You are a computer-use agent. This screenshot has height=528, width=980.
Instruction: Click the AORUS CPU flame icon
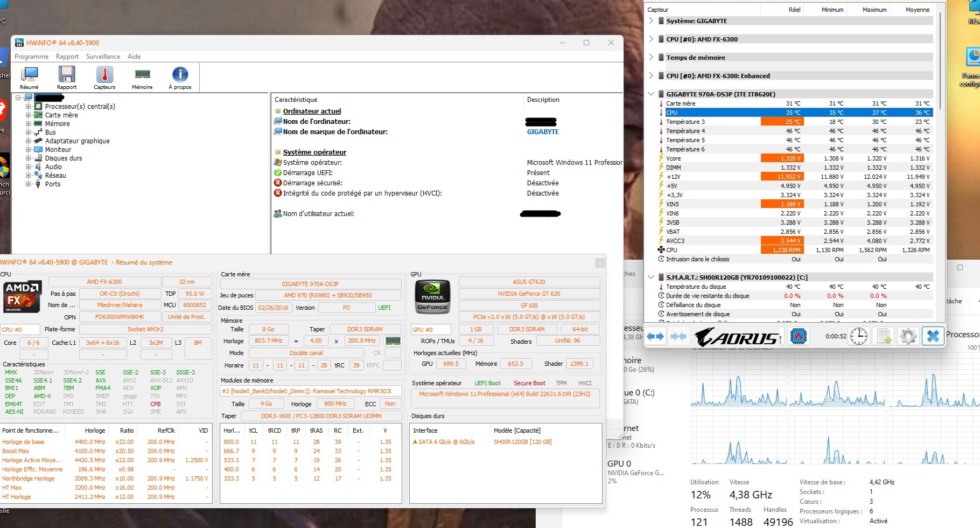(x=799, y=336)
